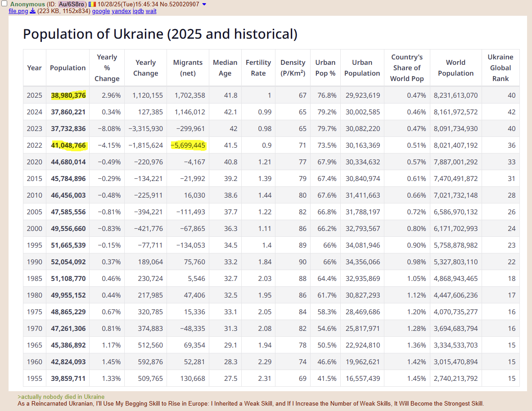This screenshot has width=532, height=411.
Task: Open the post menu dropdown arrow
Action: coord(204,4)
